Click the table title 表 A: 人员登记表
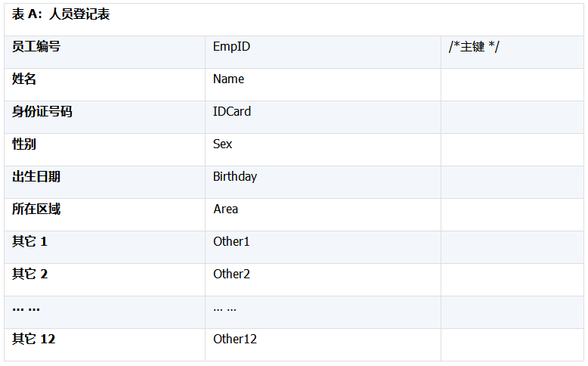This screenshot has width=588, height=366. coord(61,14)
